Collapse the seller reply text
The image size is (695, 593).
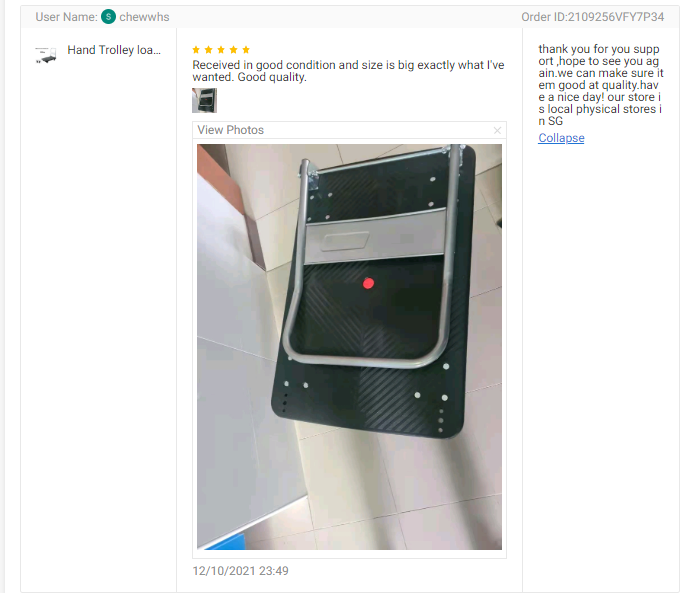tap(561, 138)
